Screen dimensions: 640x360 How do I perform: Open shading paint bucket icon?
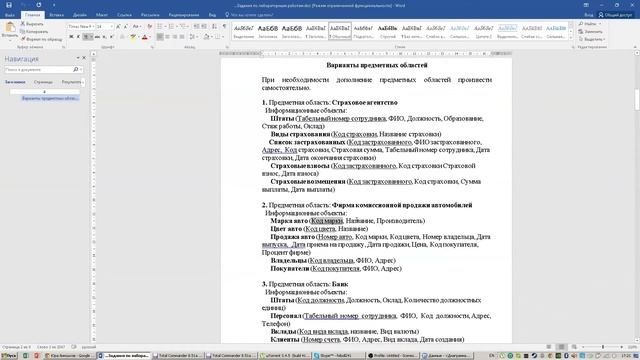pyautogui.click(x=206, y=37)
